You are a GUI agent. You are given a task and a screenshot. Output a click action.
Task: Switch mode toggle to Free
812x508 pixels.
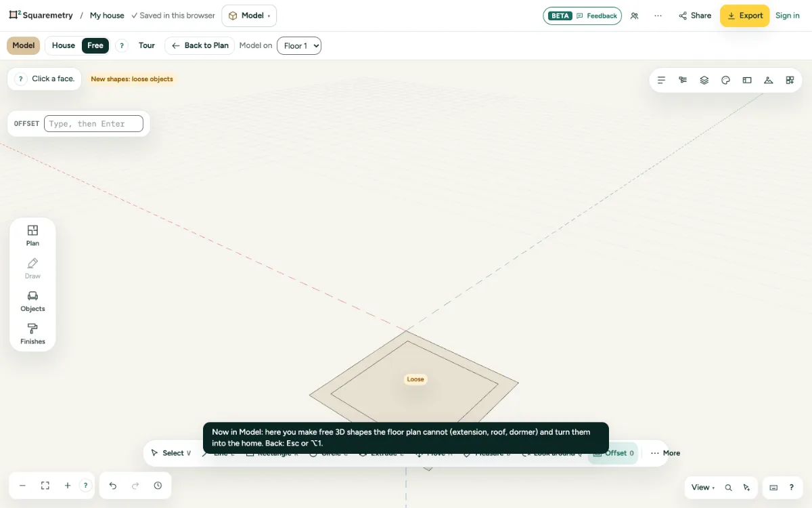95,45
